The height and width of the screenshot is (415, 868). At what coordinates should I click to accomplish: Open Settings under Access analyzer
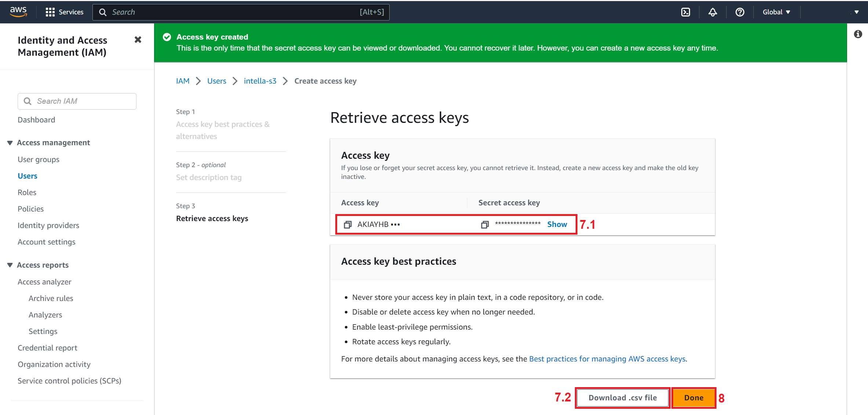[x=43, y=331]
